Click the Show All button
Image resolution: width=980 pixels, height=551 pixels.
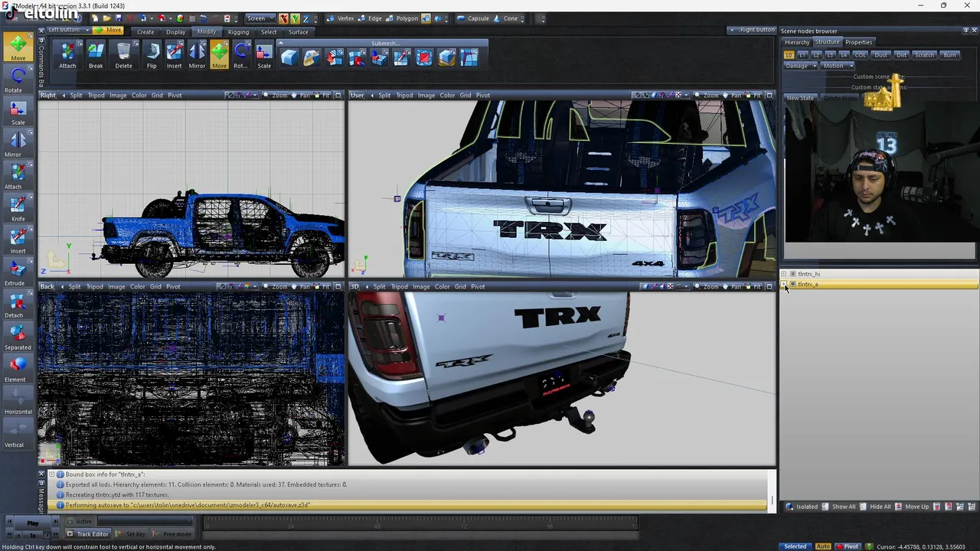(x=838, y=507)
